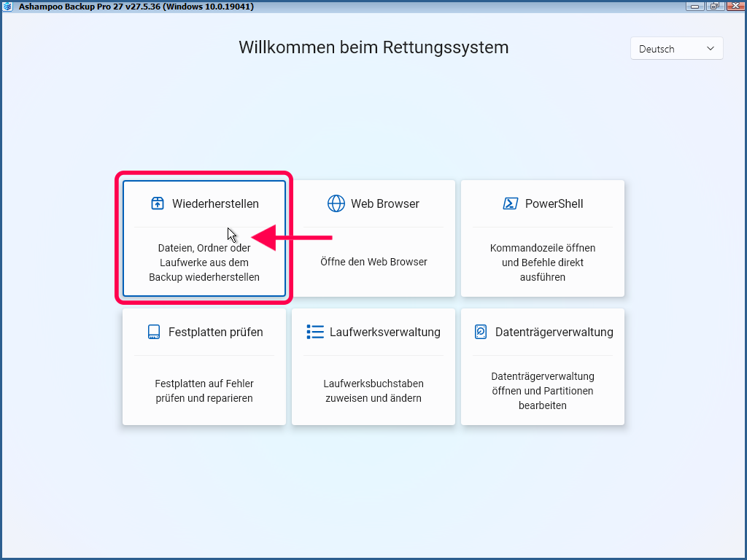
Task: Click 'Laufwerksbuchstaben zuweisen und ändern' text
Action: (x=373, y=391)
